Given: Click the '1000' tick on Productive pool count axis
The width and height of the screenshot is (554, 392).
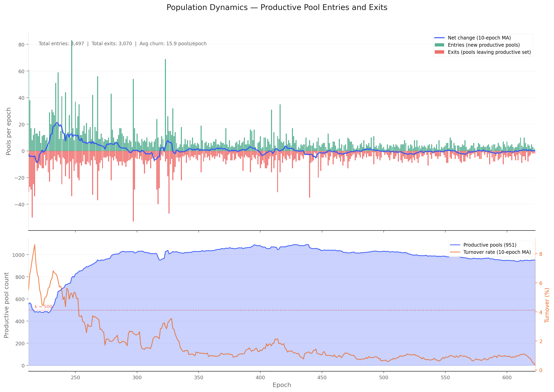Looking at the screenshot, I should point(18,255).
